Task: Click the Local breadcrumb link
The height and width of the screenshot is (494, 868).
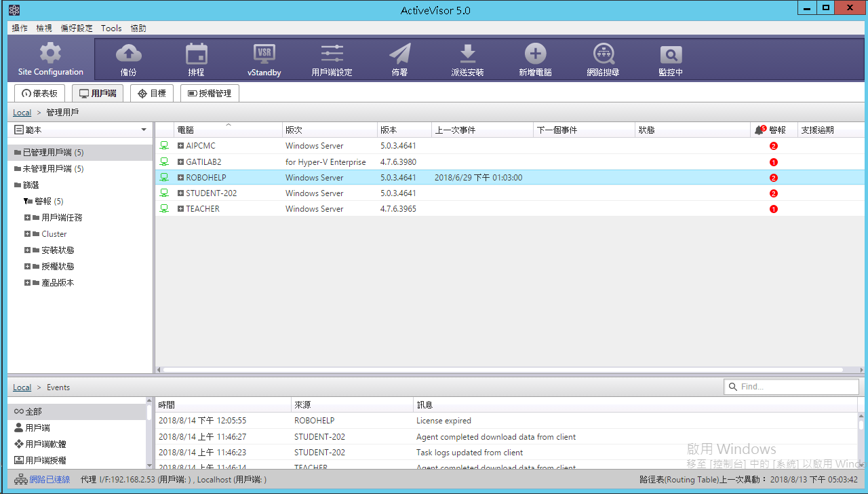Action: (22, 113)
